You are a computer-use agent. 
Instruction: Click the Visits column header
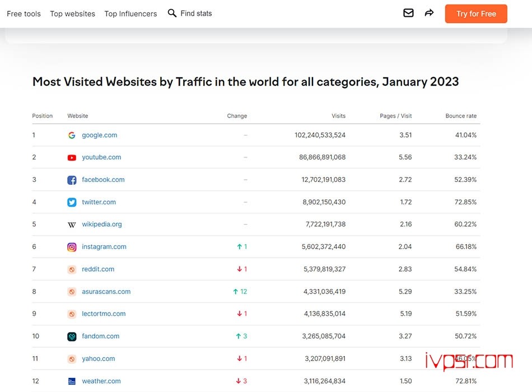pyautogui.click(x=338, y=116)
